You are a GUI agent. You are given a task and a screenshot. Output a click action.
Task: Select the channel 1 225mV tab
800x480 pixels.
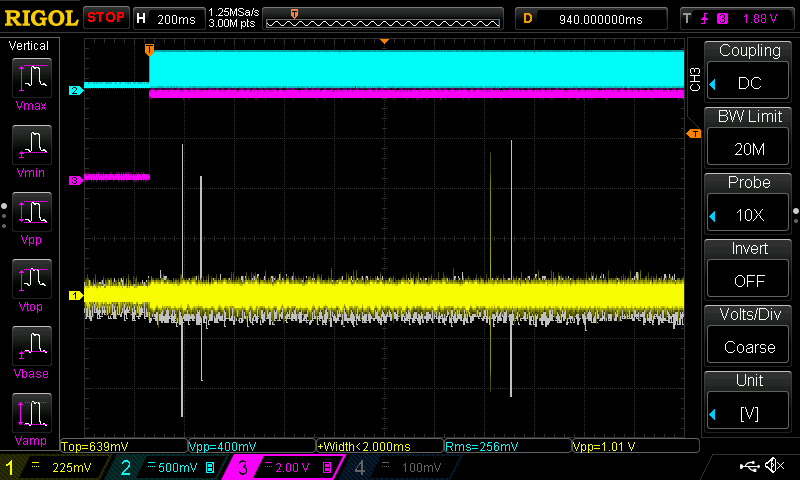[54, 467]
